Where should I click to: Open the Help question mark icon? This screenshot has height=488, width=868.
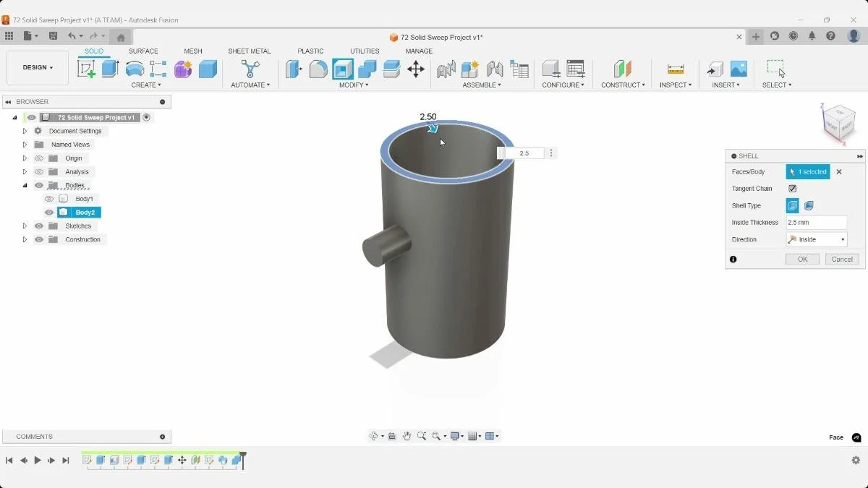831,36
